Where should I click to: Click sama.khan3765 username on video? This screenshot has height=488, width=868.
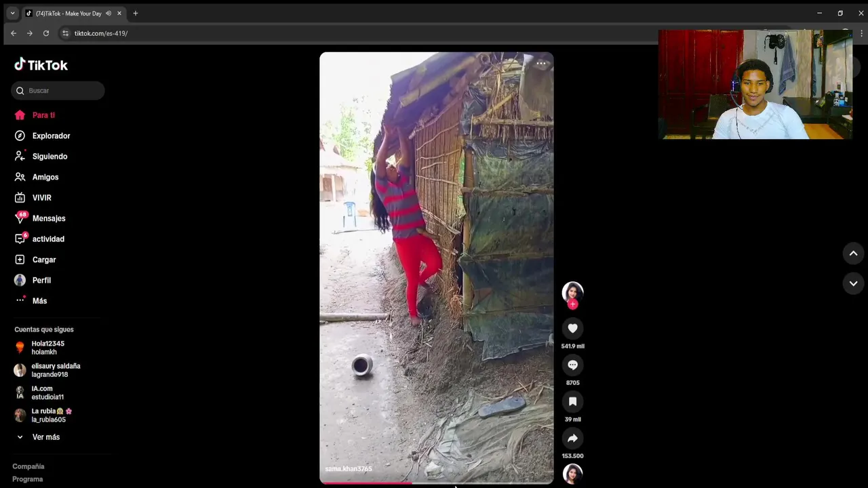(348, 469)
